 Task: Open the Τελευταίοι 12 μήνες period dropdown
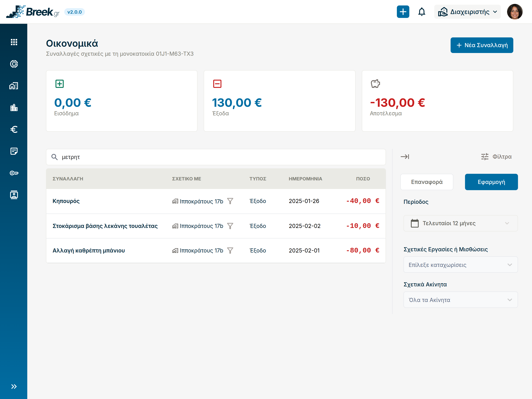[x=461, y=223]
